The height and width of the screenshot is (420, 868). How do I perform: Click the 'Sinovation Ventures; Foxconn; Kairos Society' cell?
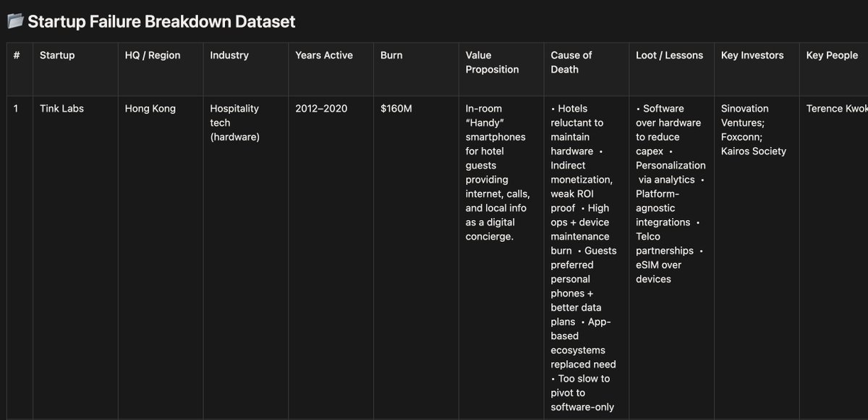[758, 258]
